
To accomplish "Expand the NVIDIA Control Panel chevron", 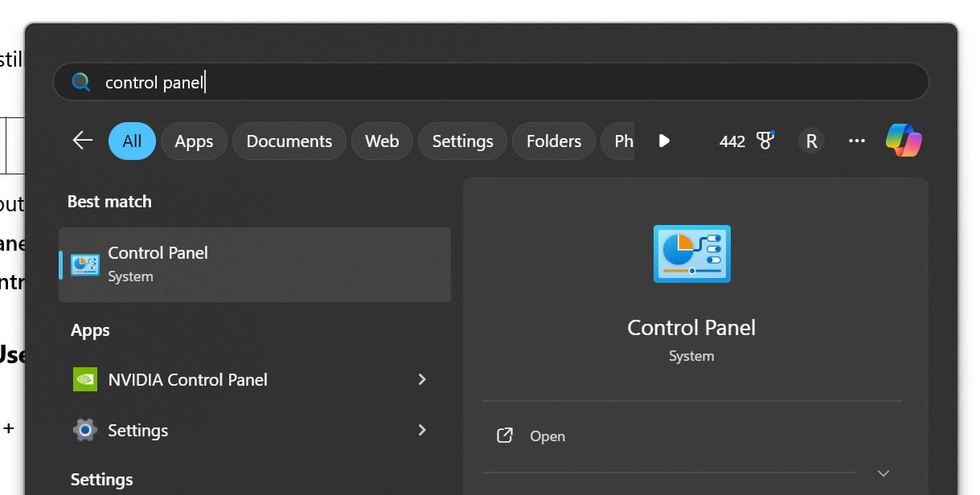I will tap(422, 379).
